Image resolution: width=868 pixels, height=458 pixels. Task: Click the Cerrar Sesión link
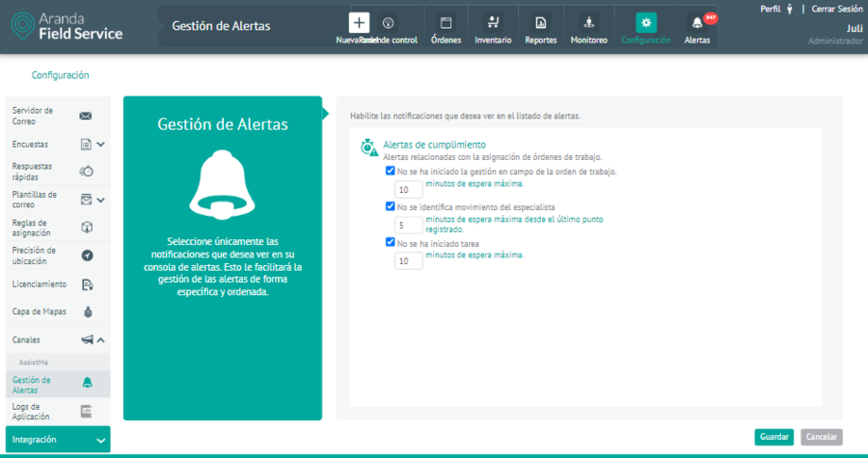tap(837, 9)
